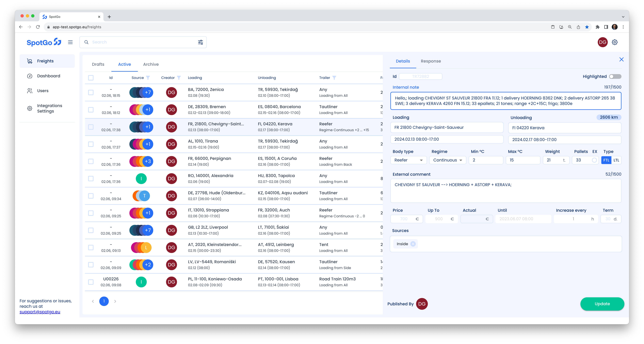Open Dashboard from sidebar

(49, 76)
